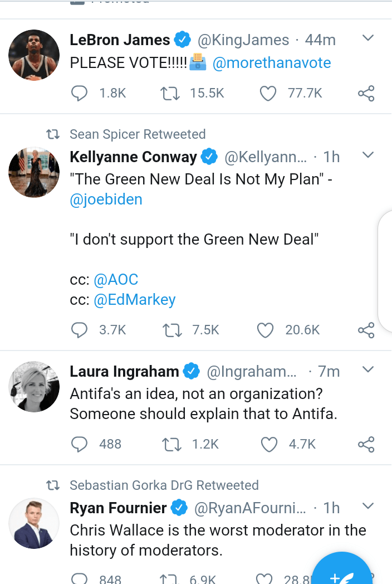Open the chevron menu on Laura Ingraham's tweet
This screenshot has height=584, width=392.
(x=368, y=369)
